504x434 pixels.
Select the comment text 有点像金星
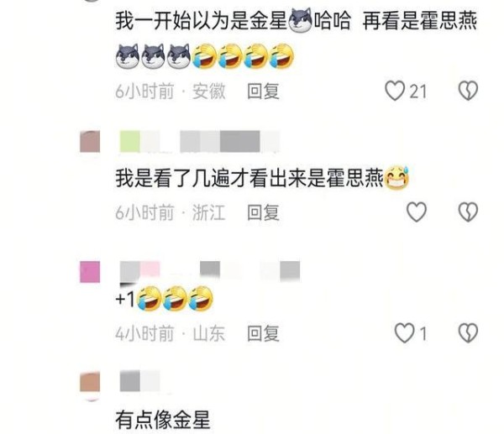[163, 420]
